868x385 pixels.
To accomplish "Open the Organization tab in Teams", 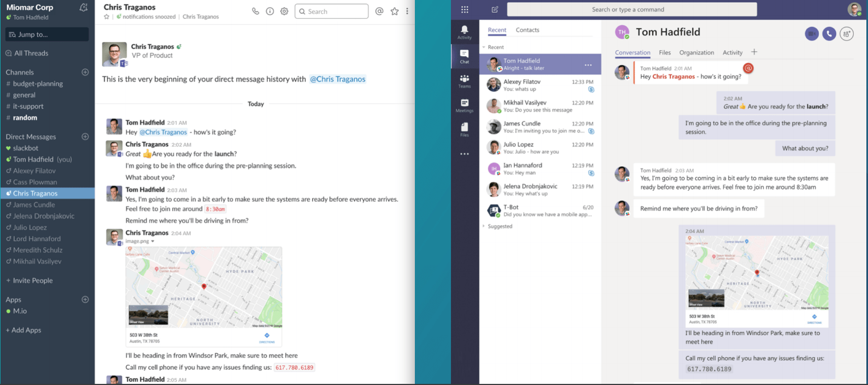I will tap(696, 52).
